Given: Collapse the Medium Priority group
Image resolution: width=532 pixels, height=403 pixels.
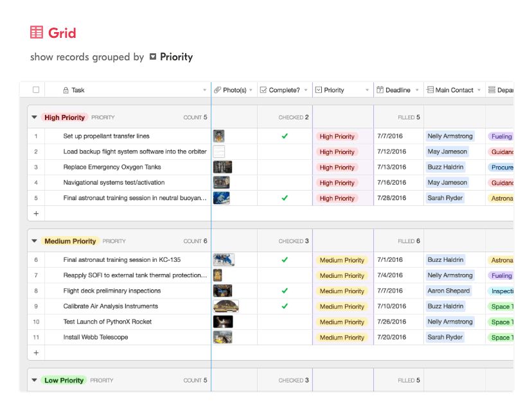Looking at the screenshot, I should click(34, 241).
